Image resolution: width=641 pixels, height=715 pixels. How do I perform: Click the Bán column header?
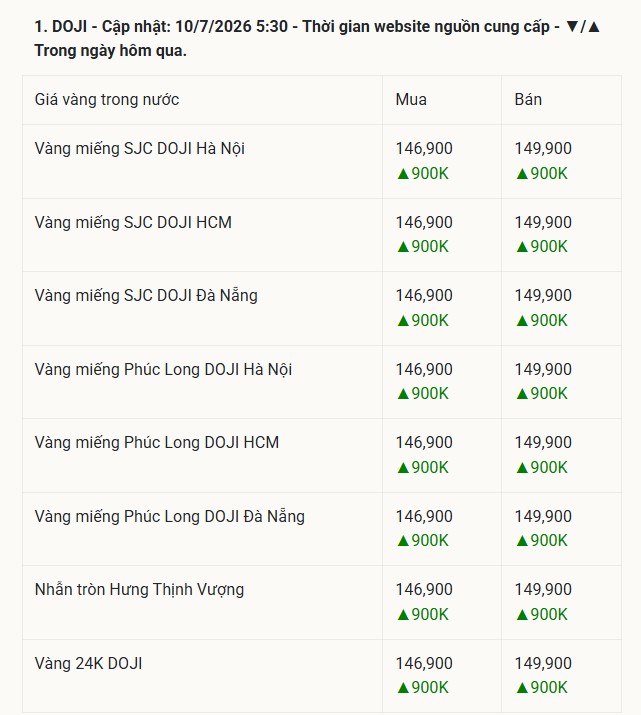(528, 99)
